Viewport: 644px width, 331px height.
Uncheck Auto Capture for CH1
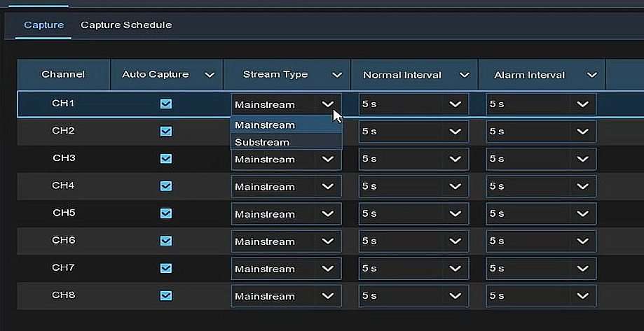click(166, 104)
